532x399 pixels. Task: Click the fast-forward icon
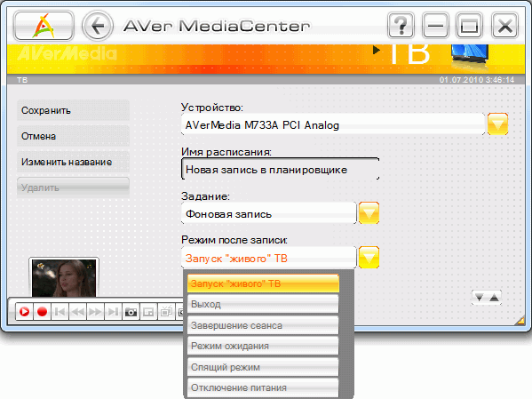click(x=95, y=311)
